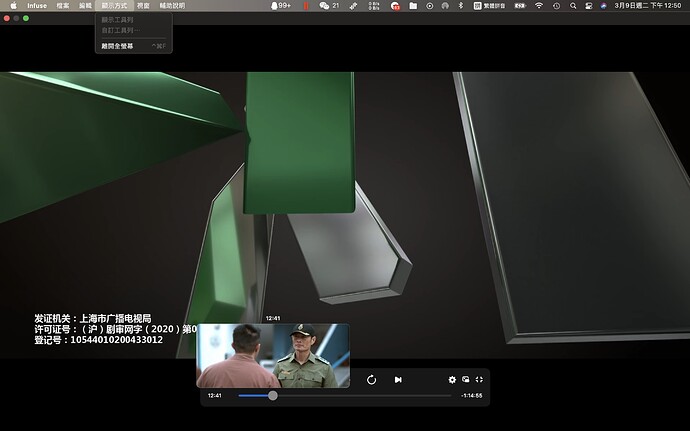Open Control Center icon

(x=588, y=6)
